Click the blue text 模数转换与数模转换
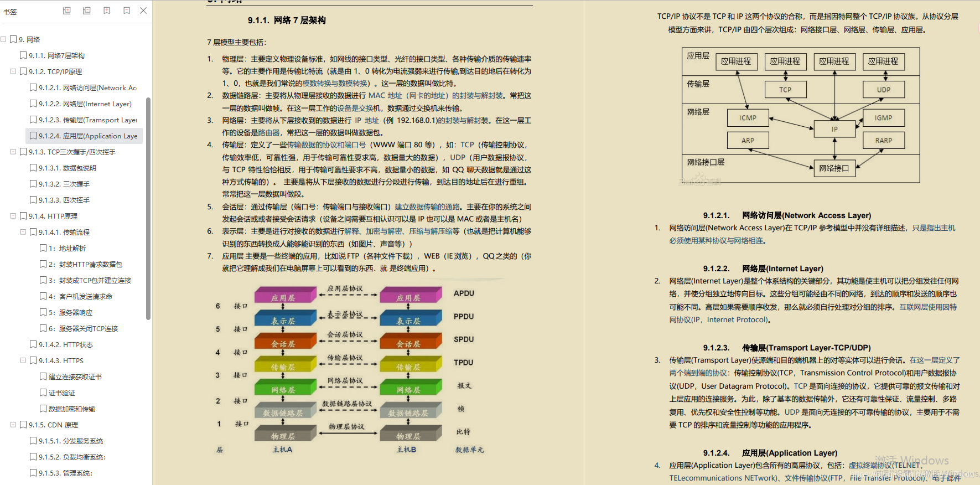This screenshot has width=980, height=485. coord(335,84)
